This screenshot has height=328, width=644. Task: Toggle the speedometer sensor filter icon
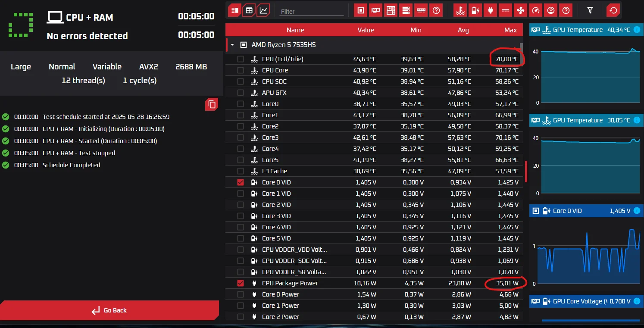pyautogui.click(x=536, y=10)
